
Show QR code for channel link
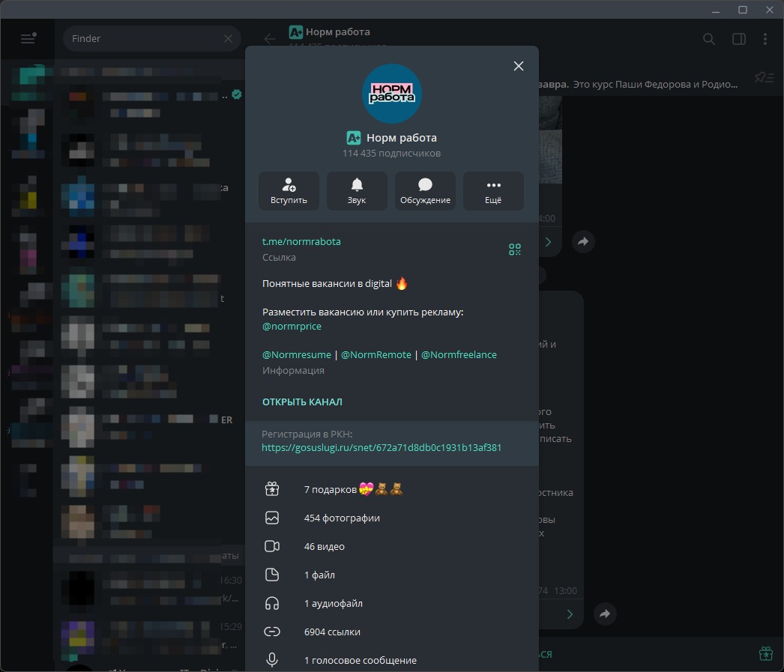point(514,249)
